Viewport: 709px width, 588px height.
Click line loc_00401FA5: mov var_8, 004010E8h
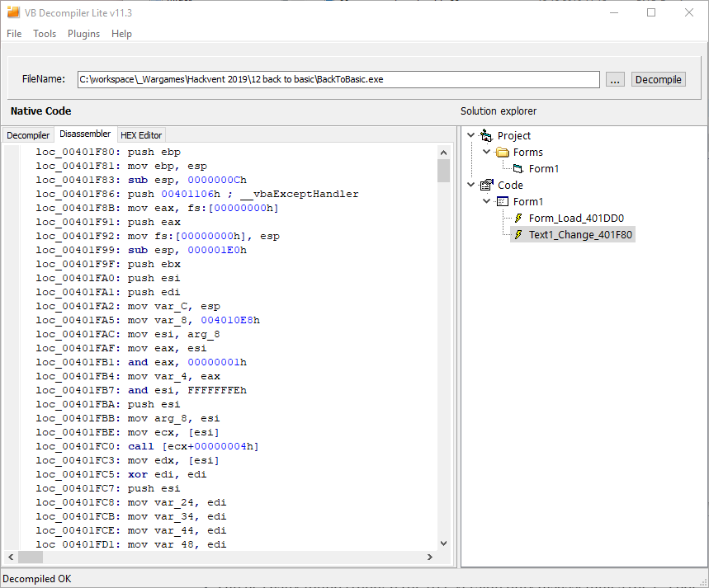pyautogui.click(x=148, y=320)
